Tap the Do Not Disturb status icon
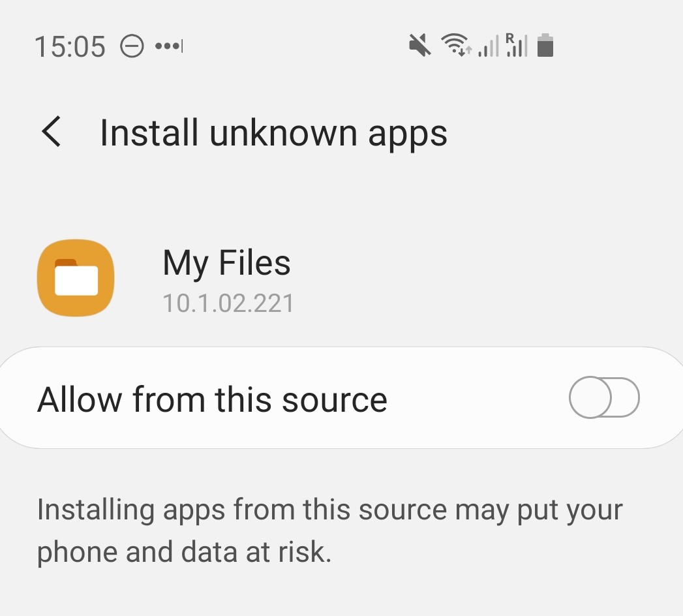Screen dimensions: 683x616 132,46
